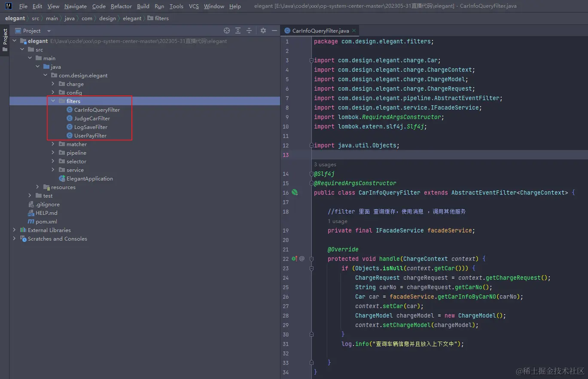The width and height of the screenshot is (588, 379).
Task: Click 'design' in the breadcrumb bar
Action: (x=107, y=18)
